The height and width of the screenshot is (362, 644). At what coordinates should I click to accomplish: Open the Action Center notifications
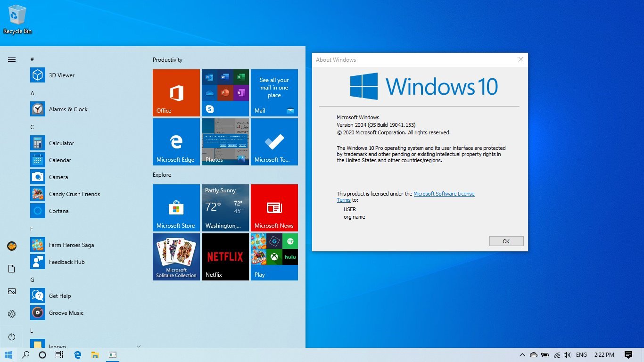[628, 355]
